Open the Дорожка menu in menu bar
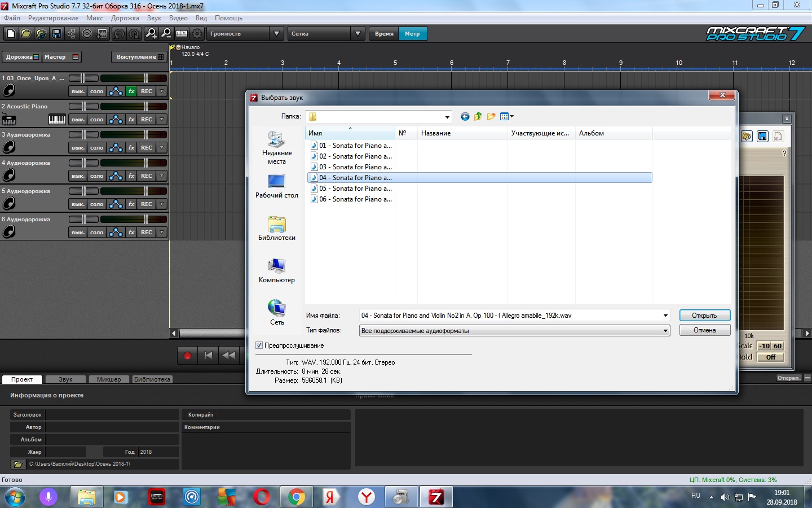This screenshot has height=508, width=812. click(125, 18)
